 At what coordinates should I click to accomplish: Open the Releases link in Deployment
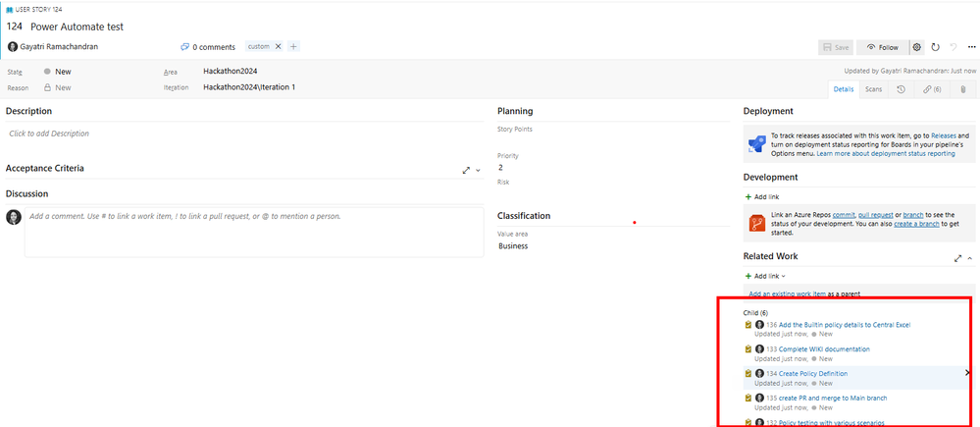point(944,135)
